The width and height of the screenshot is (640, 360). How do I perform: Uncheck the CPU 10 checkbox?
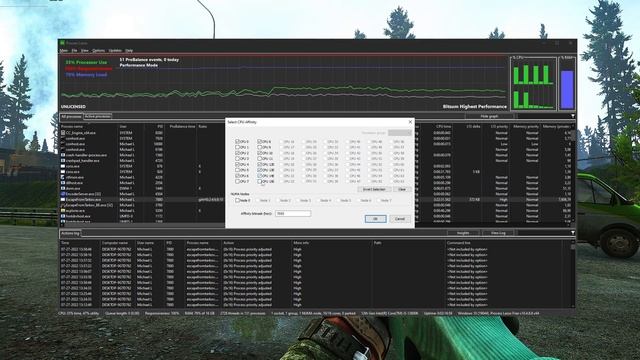259,153
